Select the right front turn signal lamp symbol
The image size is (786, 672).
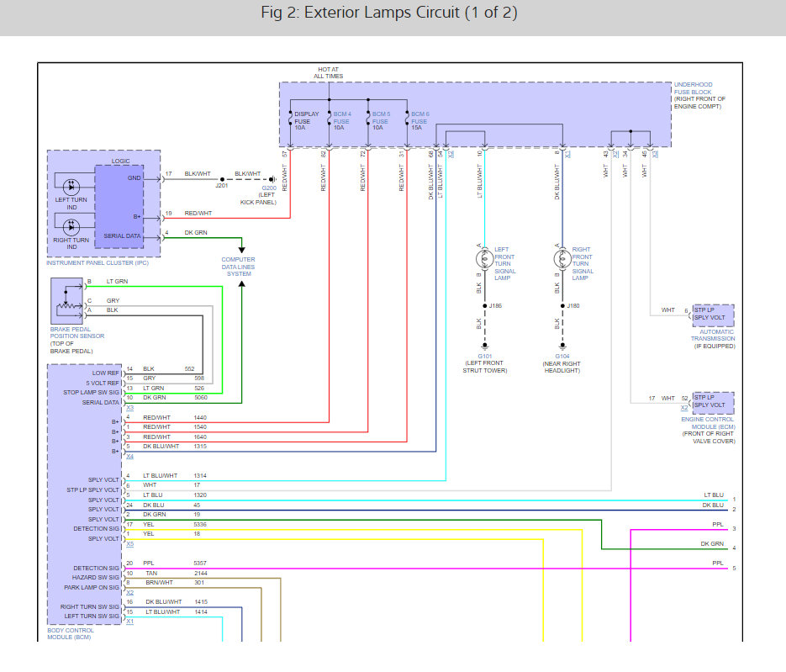[x=562, y=259]
